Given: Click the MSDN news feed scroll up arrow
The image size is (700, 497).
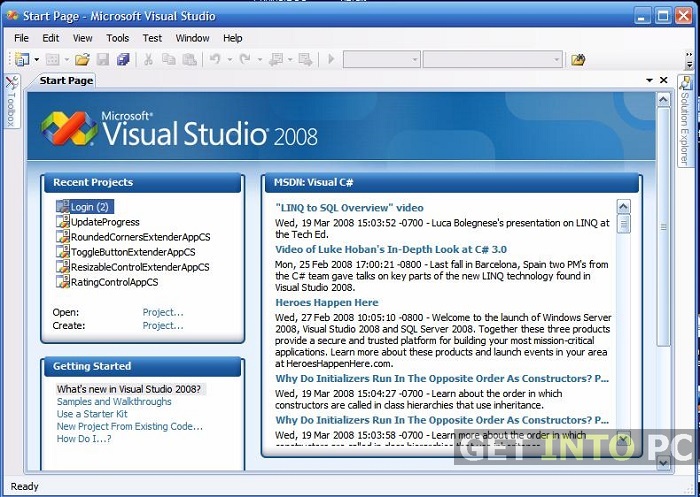Looking at the screenshot, I should tap(623, 206).
